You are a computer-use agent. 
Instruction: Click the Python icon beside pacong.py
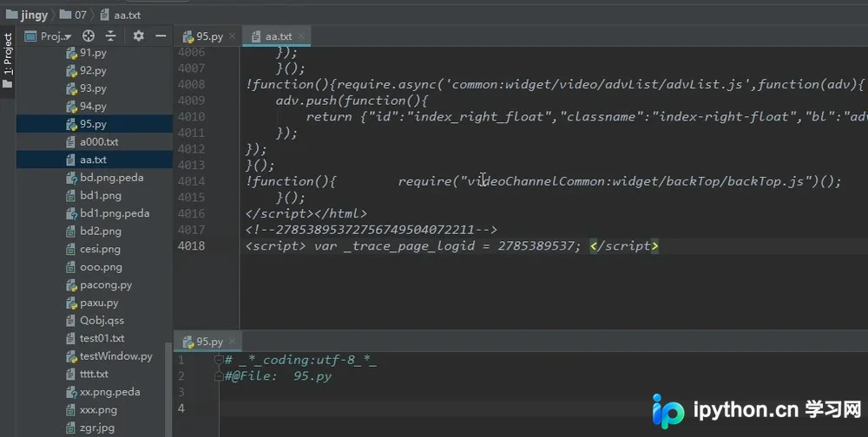(71, 285)
